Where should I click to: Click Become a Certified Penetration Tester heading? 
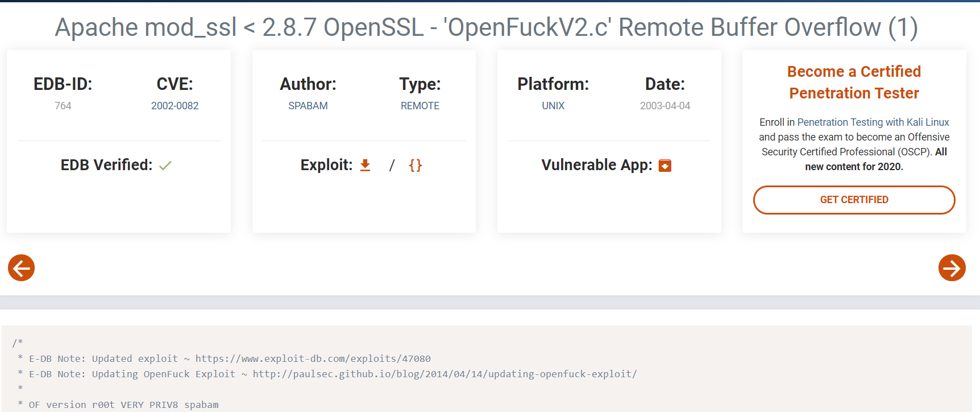[x=854, y=82]
